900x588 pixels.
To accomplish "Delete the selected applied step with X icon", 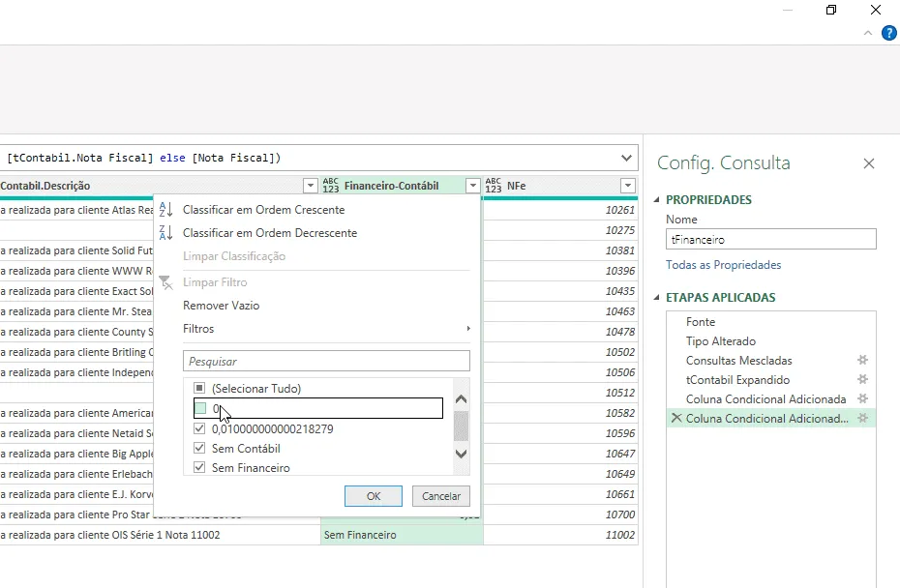I will 676,418.
